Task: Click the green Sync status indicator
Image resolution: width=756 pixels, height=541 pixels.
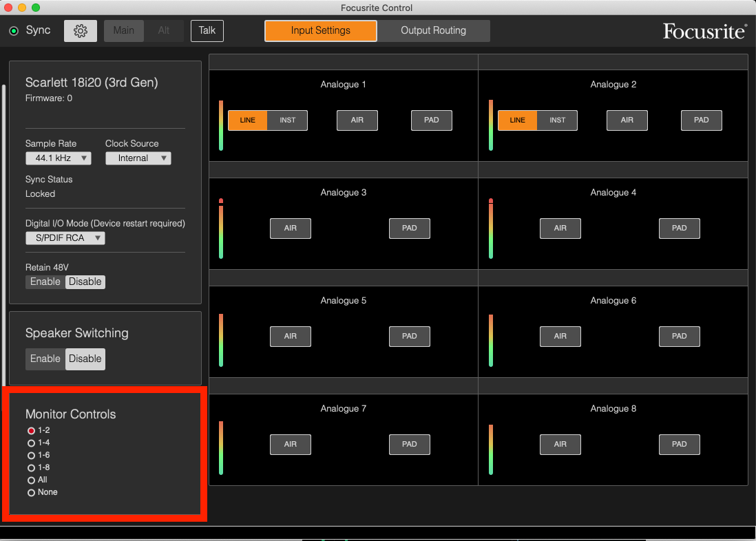Action: (14, 31)
